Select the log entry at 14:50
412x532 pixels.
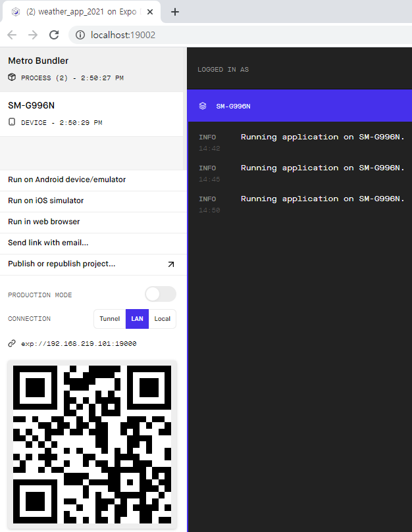tap(301, 205)
